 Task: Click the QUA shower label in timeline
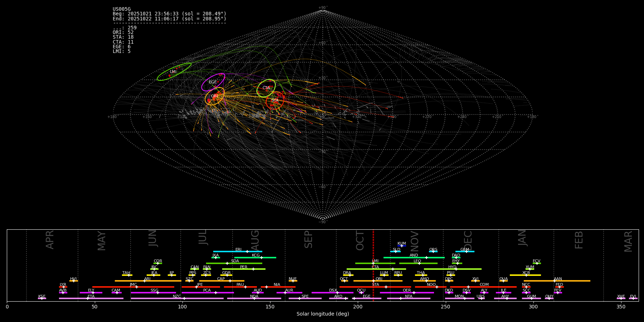[503, 279]
